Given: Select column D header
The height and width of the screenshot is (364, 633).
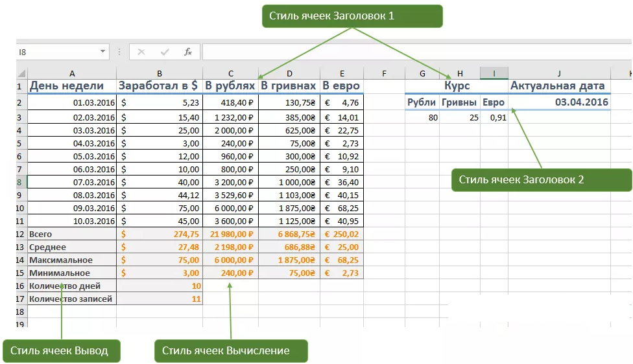Looking at the screenshot, I should (289, 73).
